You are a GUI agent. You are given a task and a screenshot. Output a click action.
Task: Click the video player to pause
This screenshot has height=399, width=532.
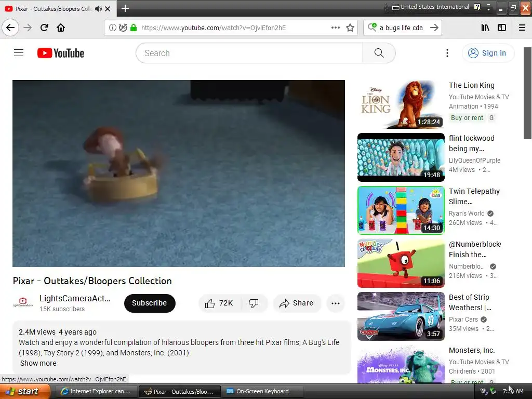tap(179, 174)
